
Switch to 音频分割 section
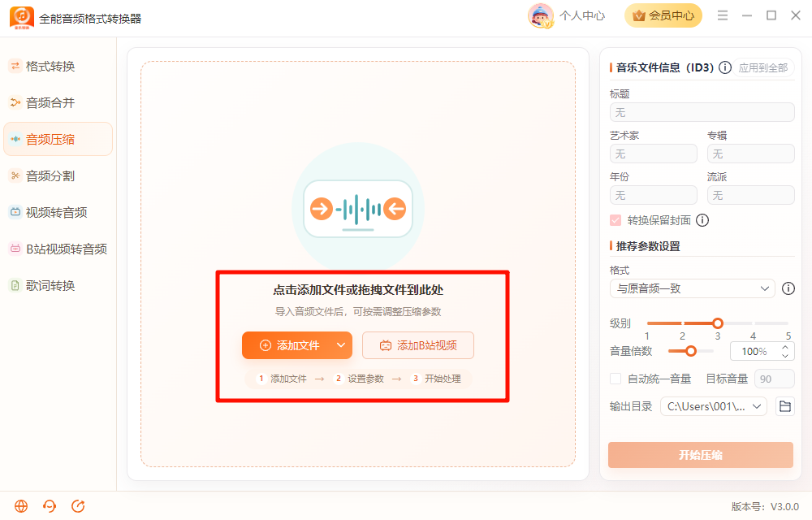(x=58, y=176)
